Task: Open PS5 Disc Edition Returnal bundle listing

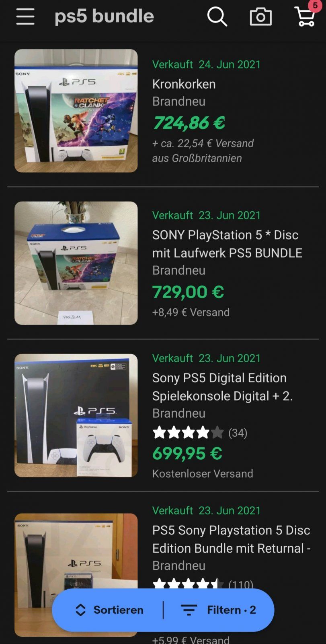Action: 231,539
